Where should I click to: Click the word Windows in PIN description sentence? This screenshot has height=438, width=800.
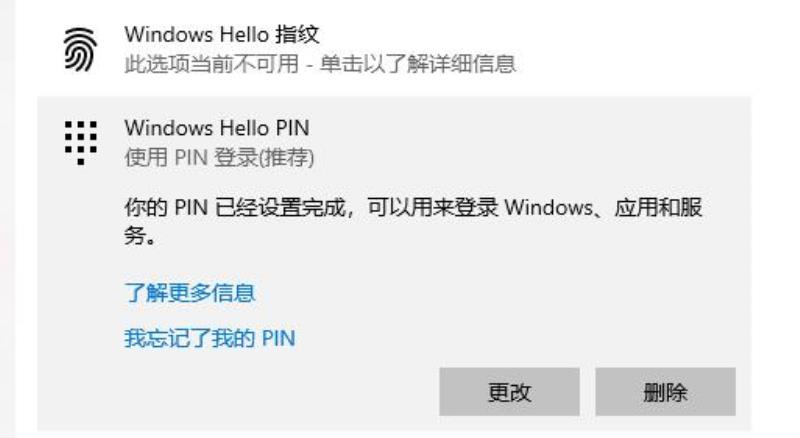(x=548, y=208)
